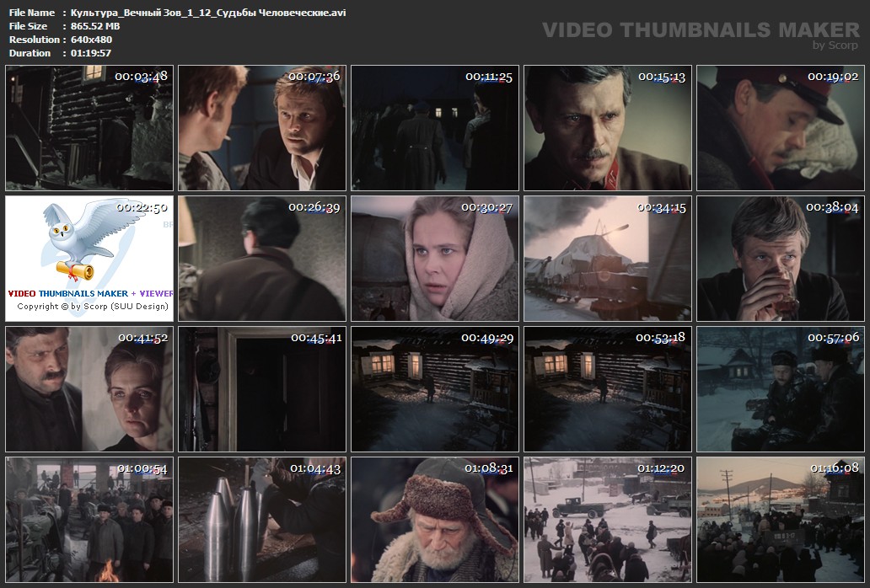Viewport: 870px width, 588px height.
Task: Select the 00:45:41 dark doorway thumbnail
Action: [x=261, y=389]
